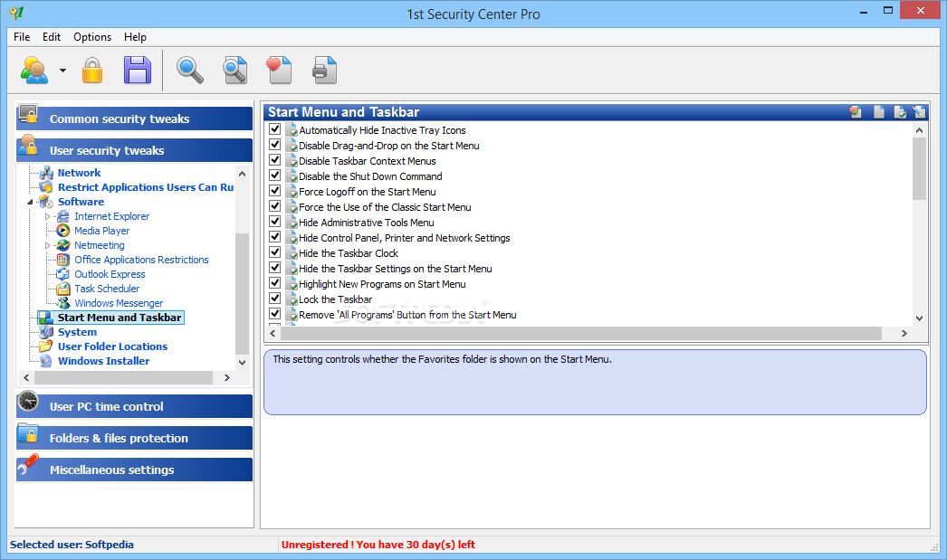Image resolution: width=947 pixels, height=560 pixels.
Task: Click the Outlook Express tree icon
Action: pyautogui.click(x=63, y=274)
